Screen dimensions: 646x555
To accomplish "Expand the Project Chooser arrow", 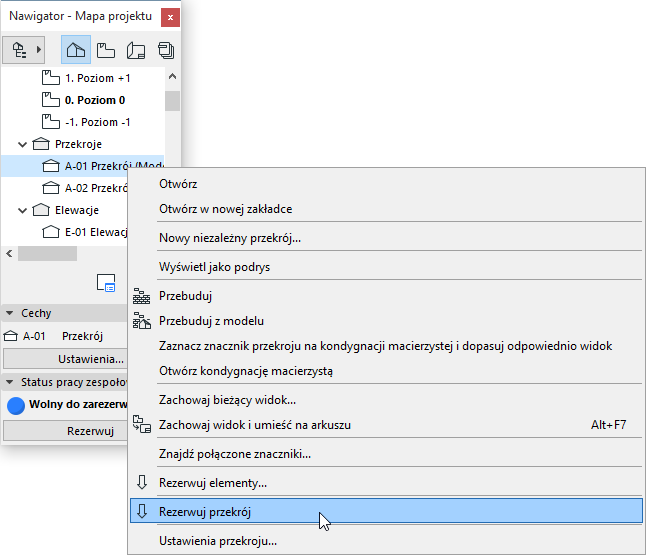I will click(39, 50).
